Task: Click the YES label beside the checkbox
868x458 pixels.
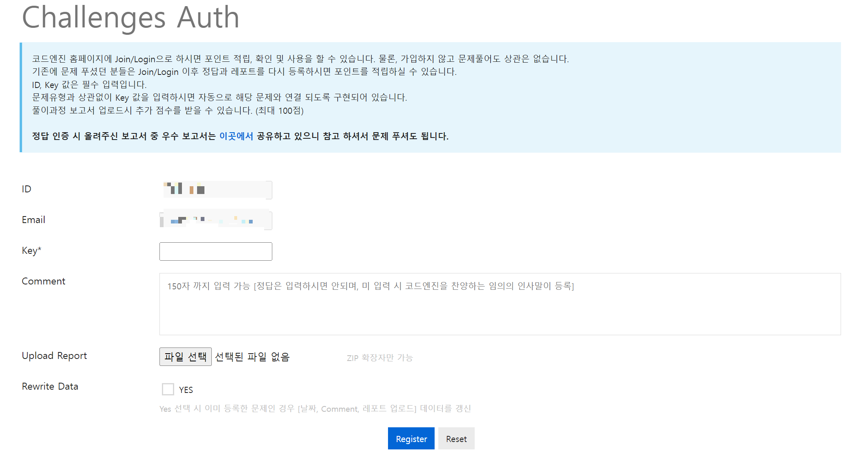Action: (x=186, y=390)
